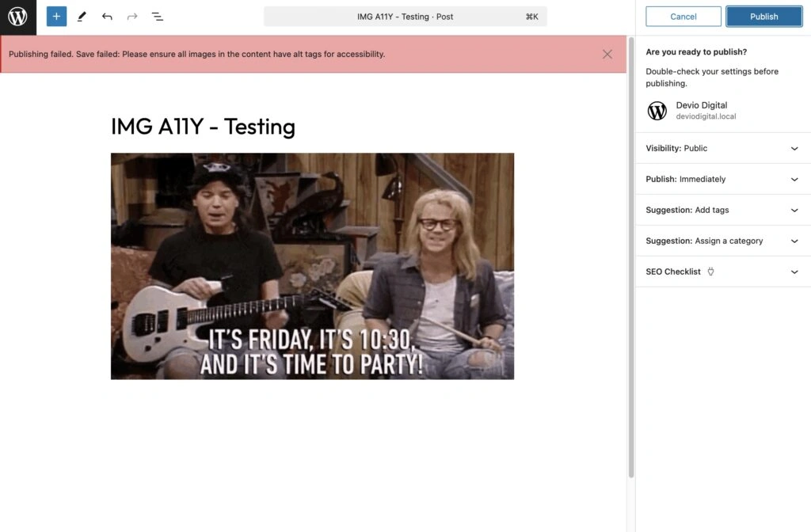This screenshot has width=811, height=532.
Task: Click the Devio Digital site logo
Action: point(657,111)
